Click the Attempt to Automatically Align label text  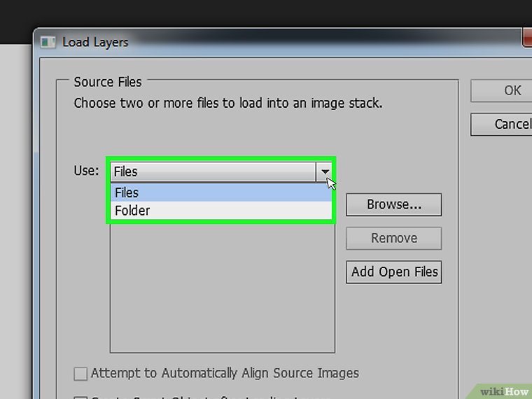click(x=225, y=373)
